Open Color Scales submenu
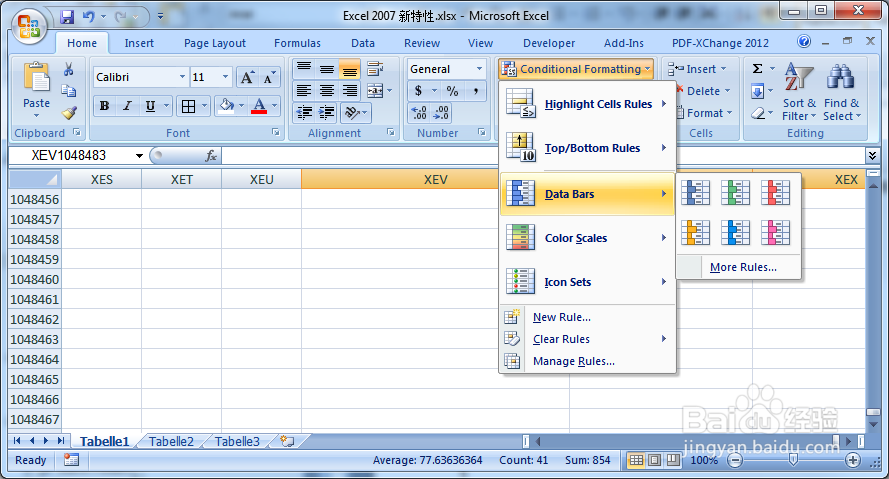889x479 pixels. coord(587,238)
